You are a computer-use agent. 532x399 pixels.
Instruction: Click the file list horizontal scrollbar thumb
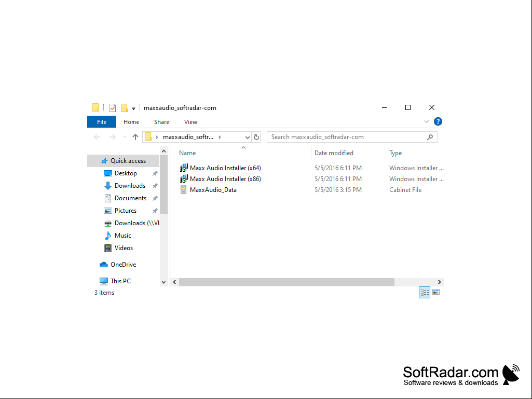(x=287, y=282)
